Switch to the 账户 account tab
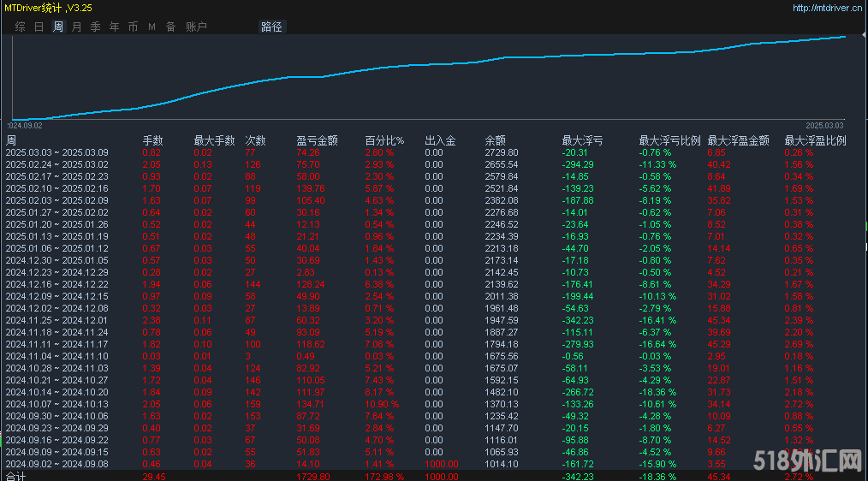The width and height of the screenshot is (868, 481). pyautogui.click(x=196, y=27)
